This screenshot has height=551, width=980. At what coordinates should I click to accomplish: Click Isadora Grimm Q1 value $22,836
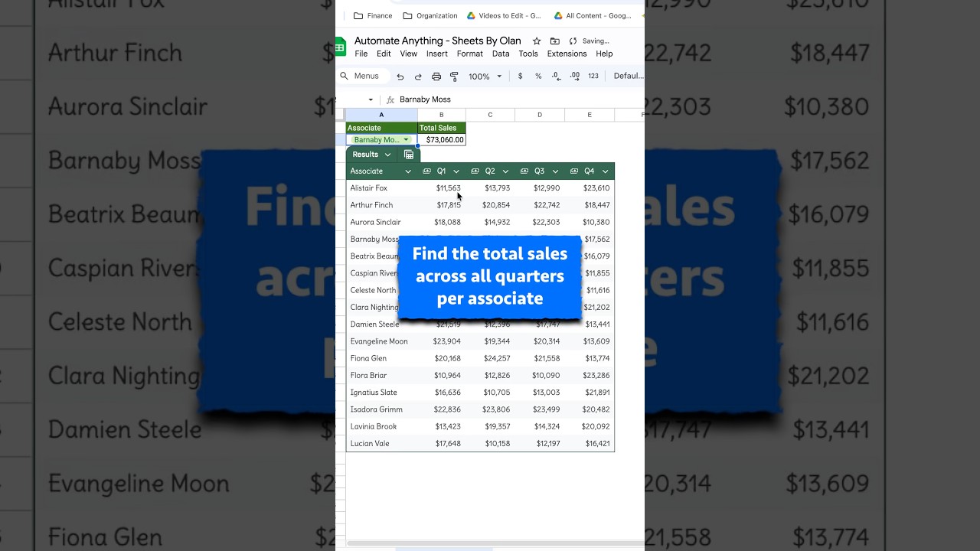[447, 409]
